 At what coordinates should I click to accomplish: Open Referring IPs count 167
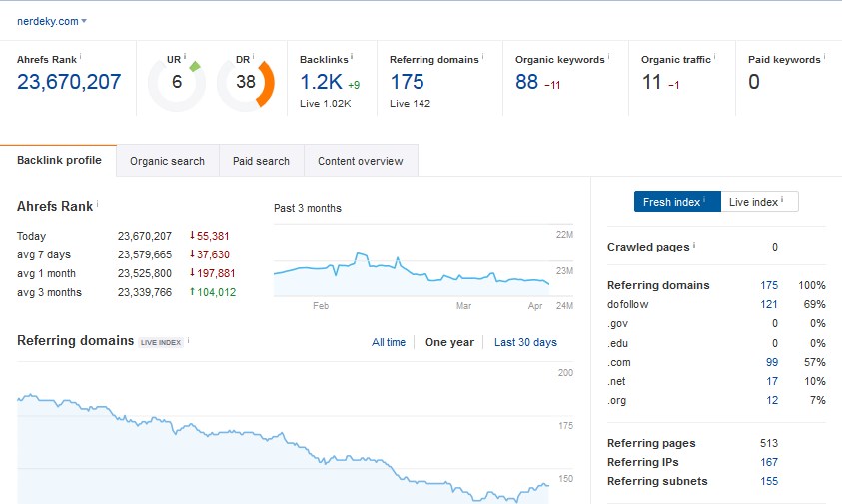[x=769, y=462]
